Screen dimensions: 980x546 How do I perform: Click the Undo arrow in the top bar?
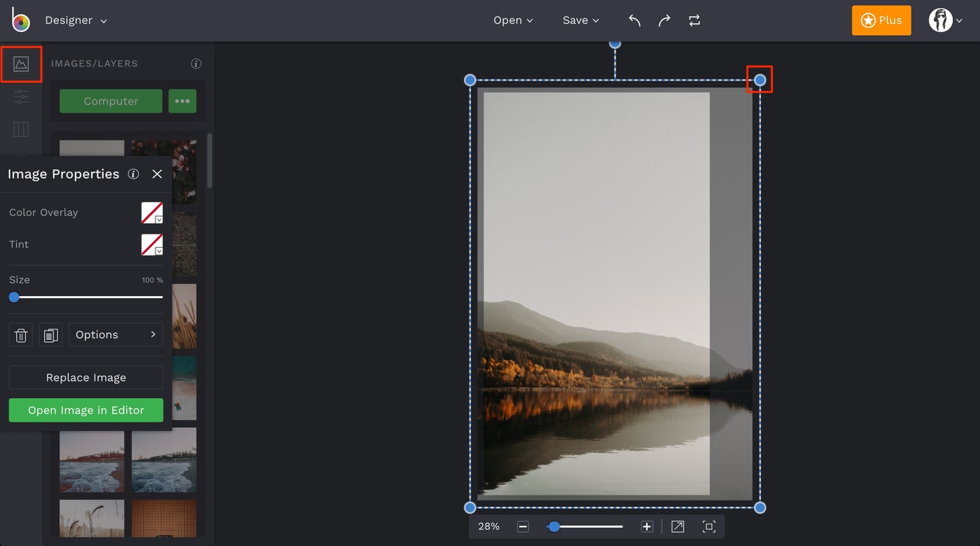634,20
